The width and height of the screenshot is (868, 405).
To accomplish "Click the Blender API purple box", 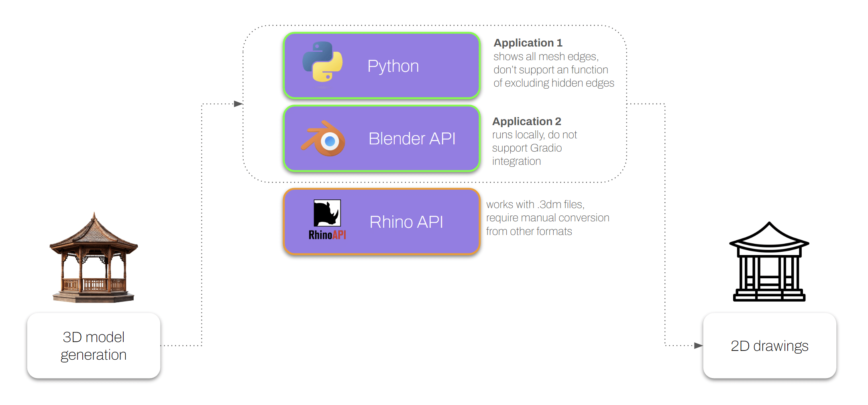I will [382, 139].
